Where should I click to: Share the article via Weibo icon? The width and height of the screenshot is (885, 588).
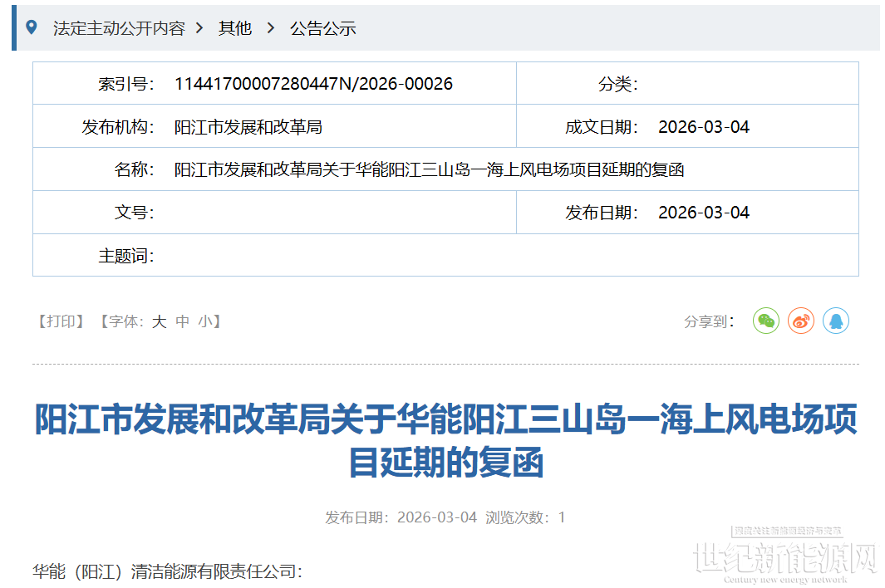click(x=801, y=321)
